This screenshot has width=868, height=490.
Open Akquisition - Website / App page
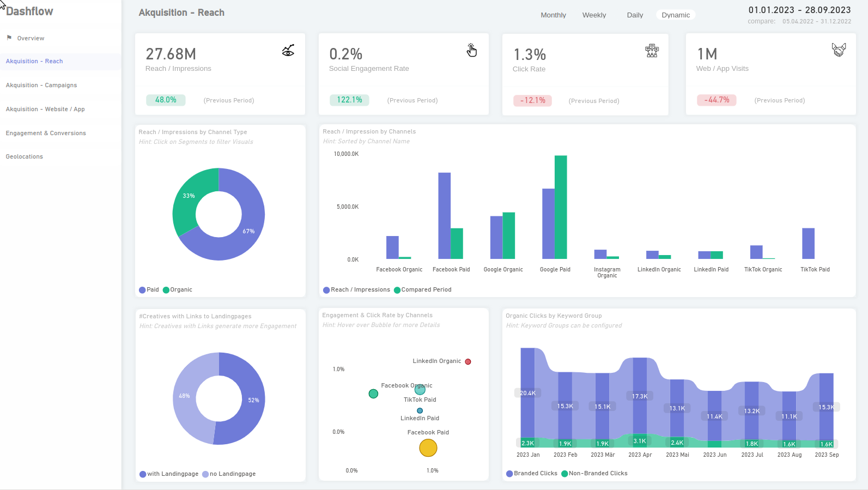click(x=45, y=109)
